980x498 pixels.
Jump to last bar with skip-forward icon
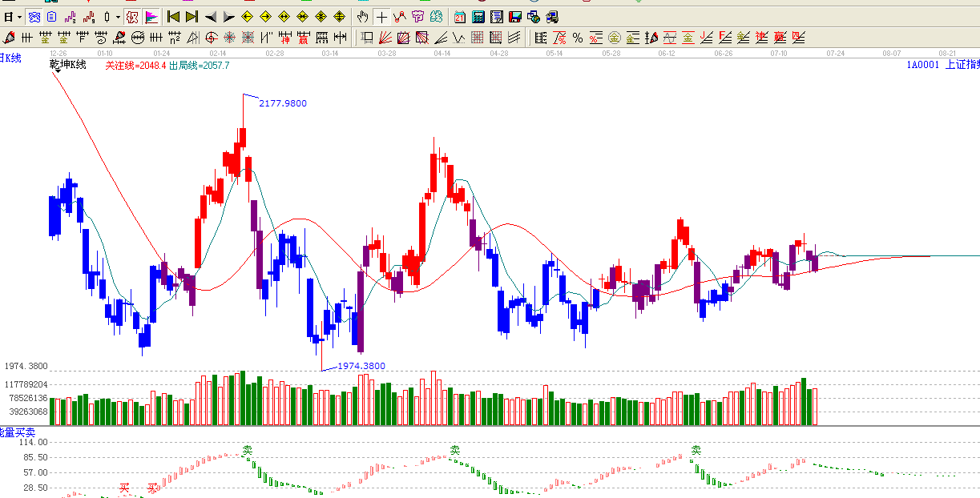[x=192, y=17]
